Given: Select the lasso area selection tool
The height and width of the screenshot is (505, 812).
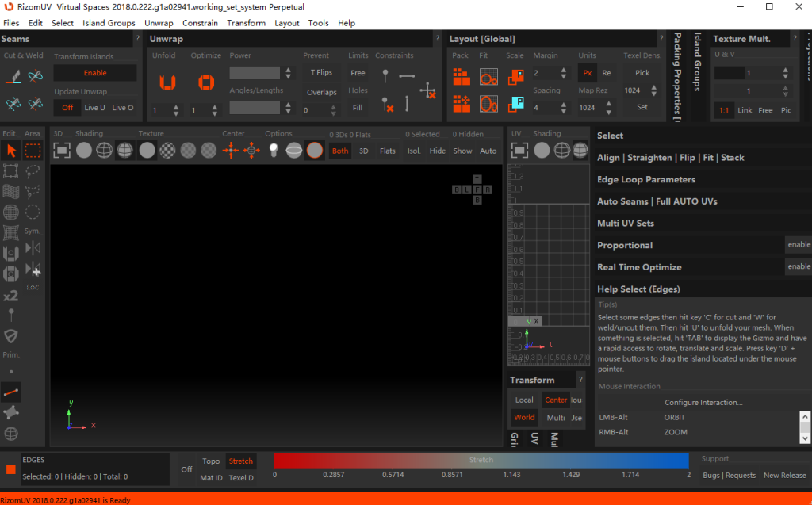Looking at the screenshot, I should (x=33, y=171).
